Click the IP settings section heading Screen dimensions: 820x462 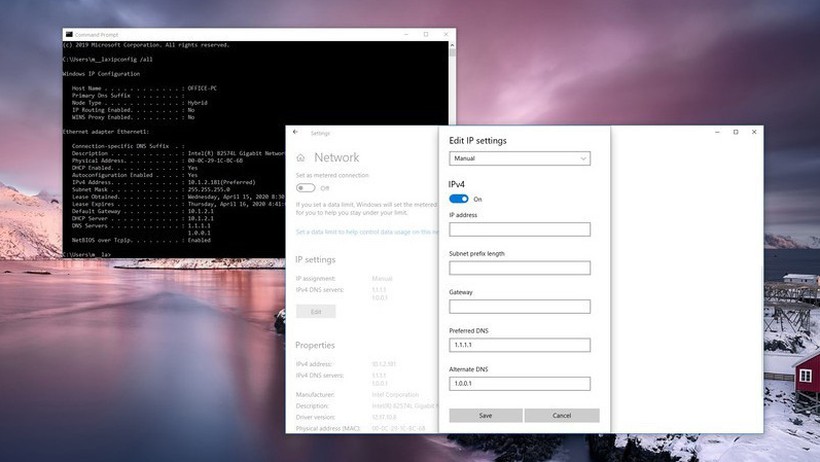[x=315, y=260]
